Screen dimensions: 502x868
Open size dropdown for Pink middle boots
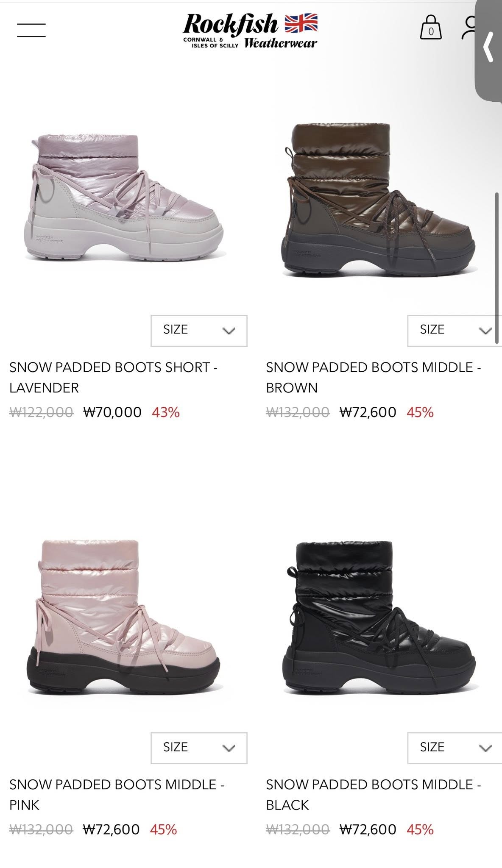tap(199, 748)
